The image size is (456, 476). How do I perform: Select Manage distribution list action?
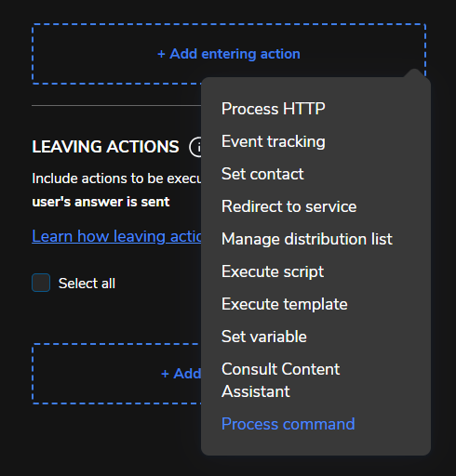tap(307, 239)
